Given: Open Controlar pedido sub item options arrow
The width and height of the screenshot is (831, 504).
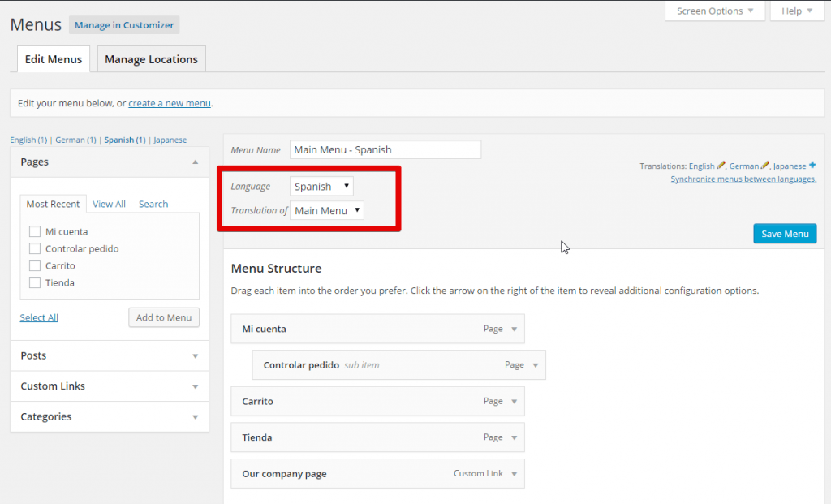Looking at the screenshot, I should click(x=534, y=364).
